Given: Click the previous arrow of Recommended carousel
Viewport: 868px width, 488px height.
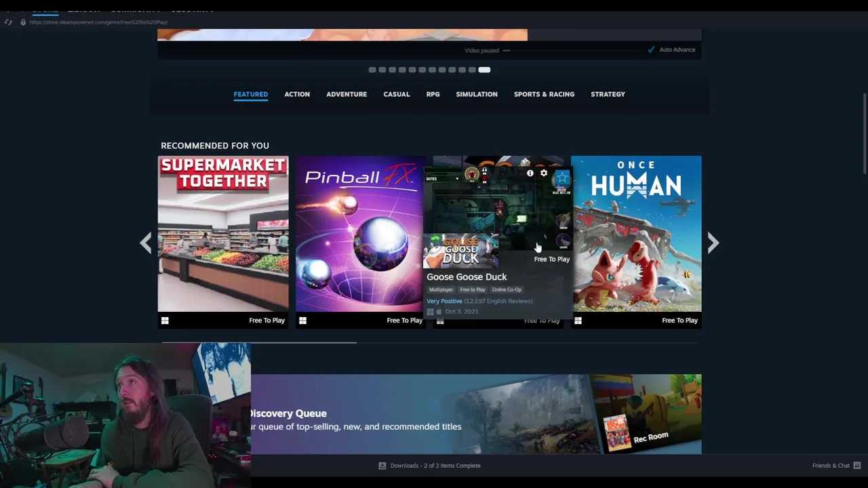Looking at the screenshot, I should point(146,243).
